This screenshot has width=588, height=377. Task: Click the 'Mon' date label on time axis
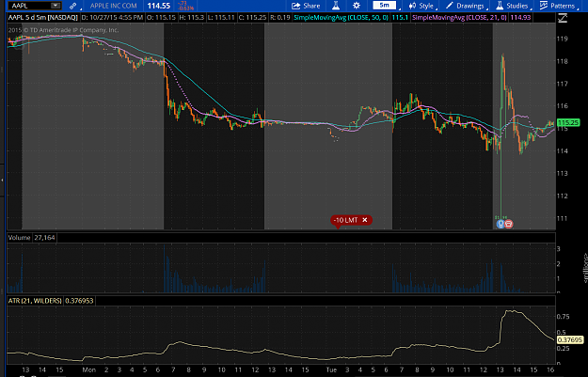coord(88,369)
